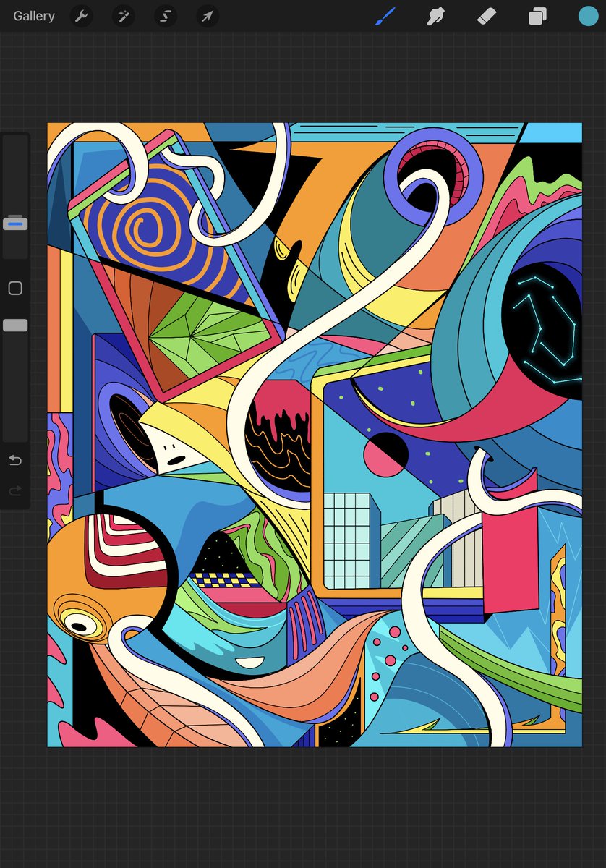This screenshot has height=868, width=606.
Task: Adjust the brush size slider
Action: pos(14,223)
